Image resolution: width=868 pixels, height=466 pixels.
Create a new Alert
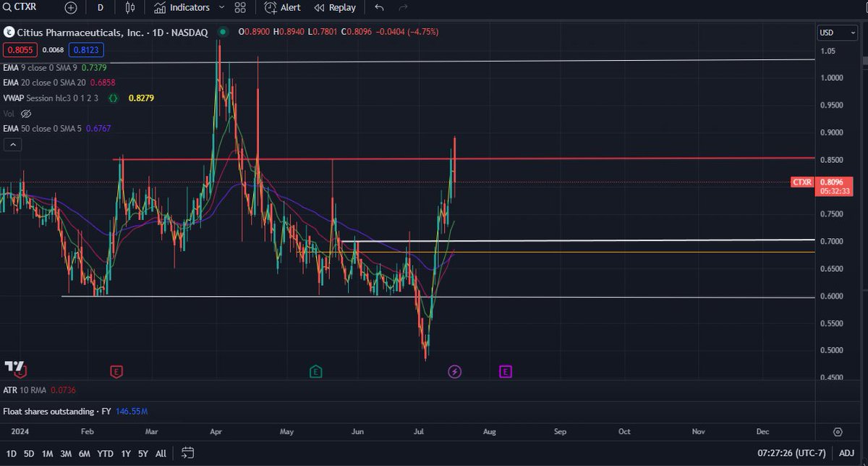pos(283,8)
